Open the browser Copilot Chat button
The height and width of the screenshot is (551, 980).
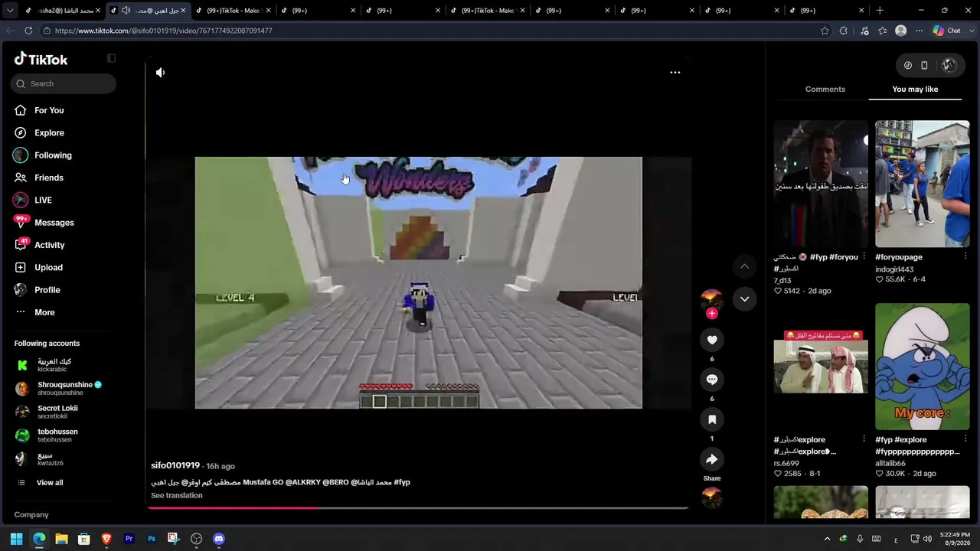click(x=947, y=31)
